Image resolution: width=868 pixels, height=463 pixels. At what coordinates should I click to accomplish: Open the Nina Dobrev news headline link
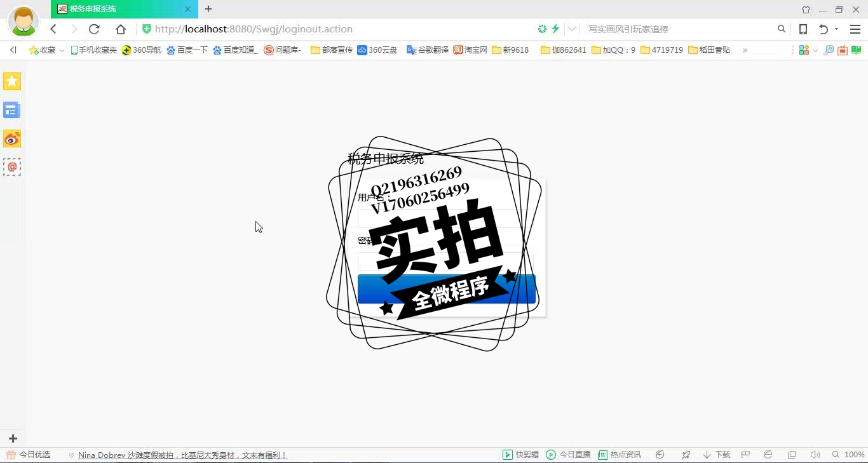tap(183, 455)
